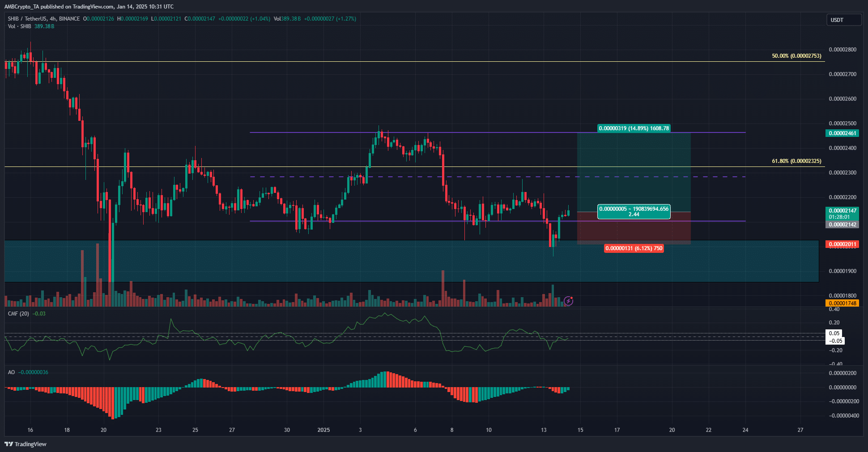Screen dimensions: 868x452
Task: Click the 0.00002300 price axis tick
Action: pos(842,173)
